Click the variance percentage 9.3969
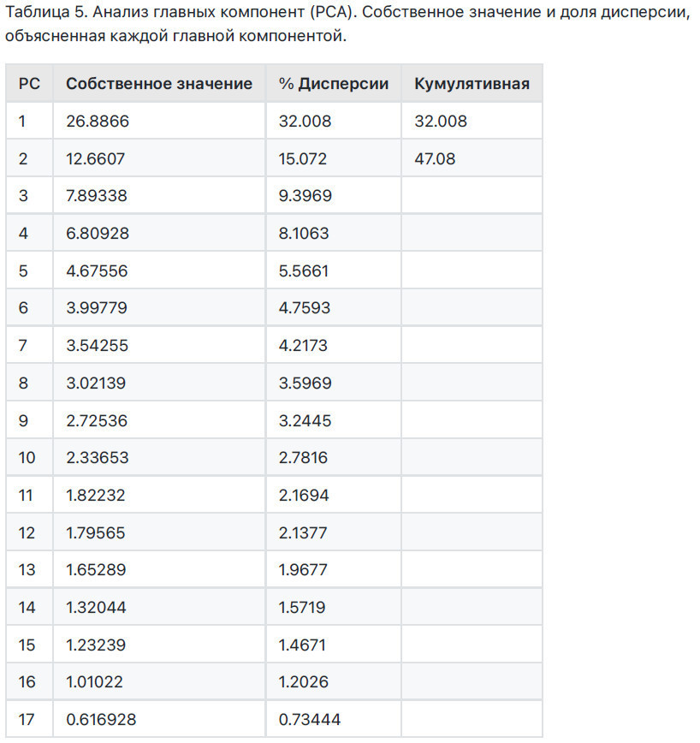This screenshot has height=743, width=700. 305,196
